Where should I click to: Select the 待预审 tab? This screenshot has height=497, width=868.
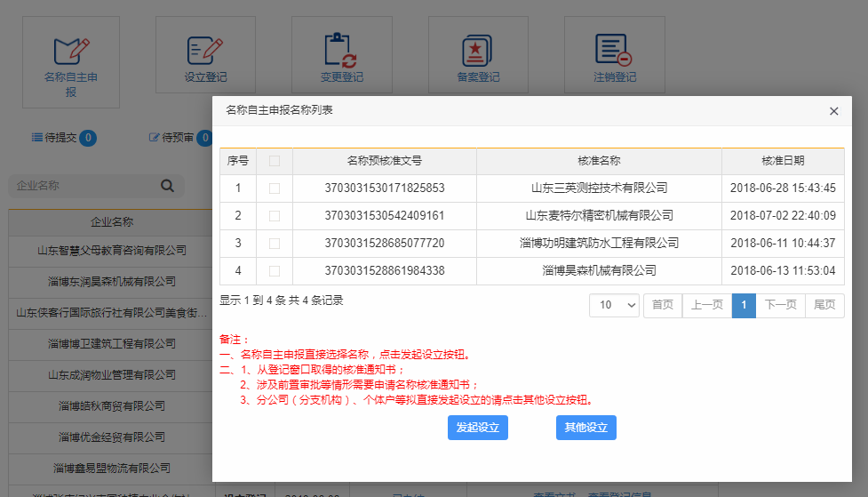click(x=180, y=138)
